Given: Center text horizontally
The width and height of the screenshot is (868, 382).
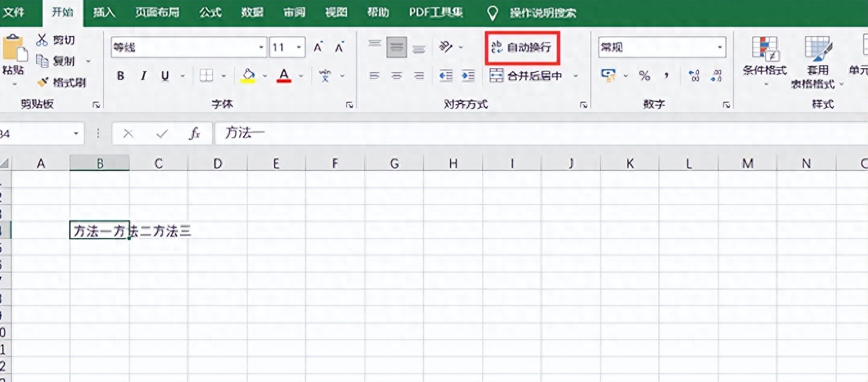Looking at the screenshot, I should (x=397, y=76).
